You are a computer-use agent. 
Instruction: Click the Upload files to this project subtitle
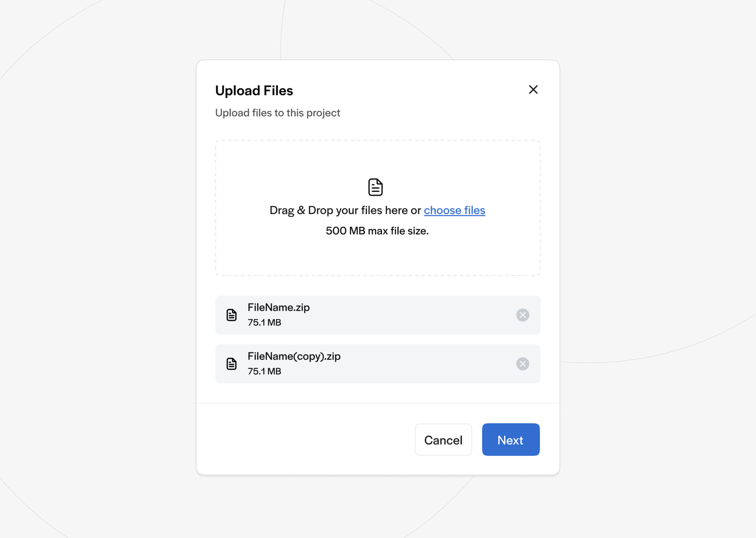pos(278,113)
